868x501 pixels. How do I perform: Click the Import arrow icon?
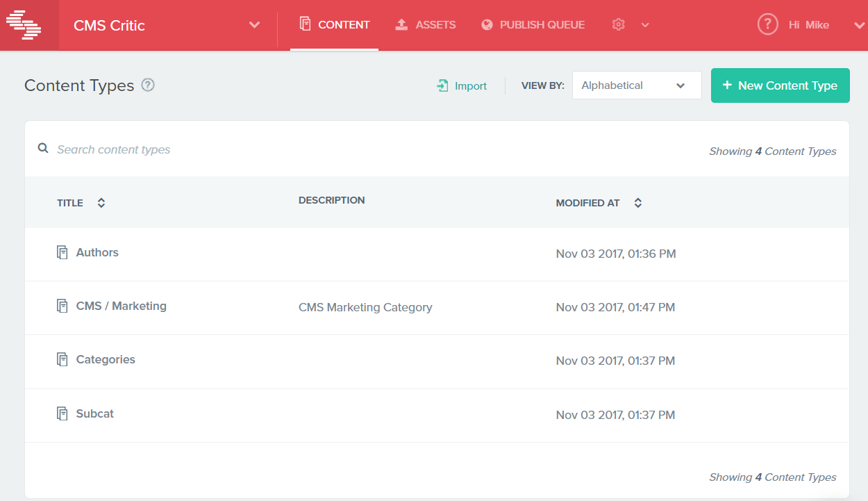pyautogui.click(x=443, y=85)
